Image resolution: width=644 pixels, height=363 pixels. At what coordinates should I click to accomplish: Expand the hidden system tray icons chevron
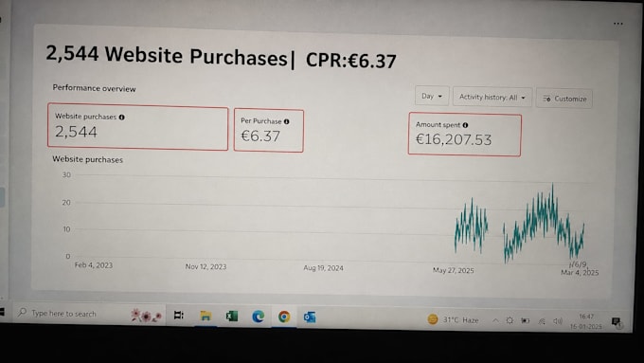coord(495,320)
